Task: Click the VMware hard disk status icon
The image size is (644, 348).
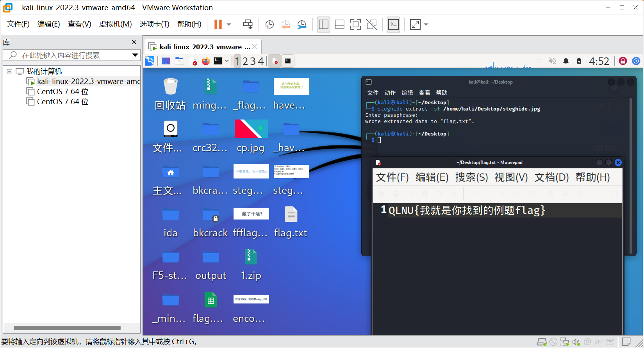Action: coord(542,342)
